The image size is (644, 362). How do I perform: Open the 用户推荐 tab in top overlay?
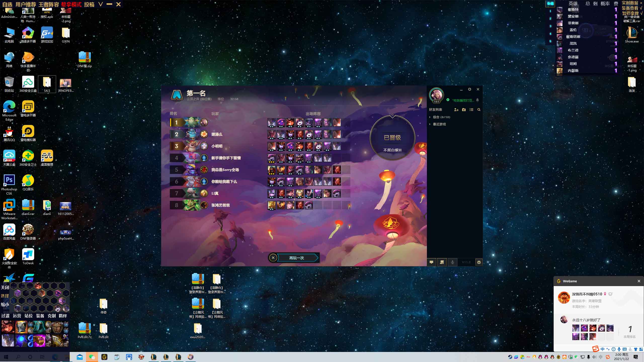[26, 5]
